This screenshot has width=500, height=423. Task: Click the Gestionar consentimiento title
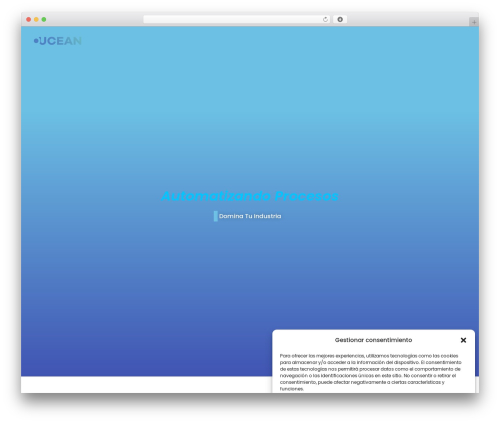click(373, 340)
